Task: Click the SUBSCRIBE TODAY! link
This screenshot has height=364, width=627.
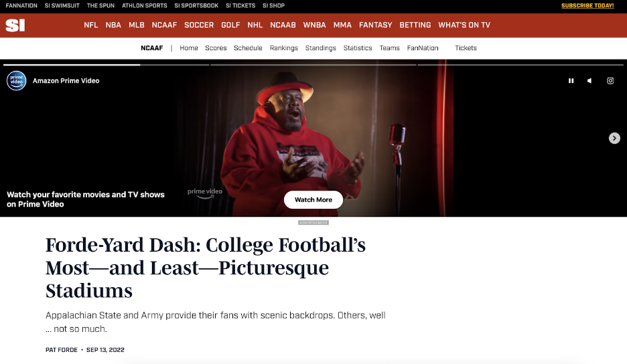Action: 587,5
